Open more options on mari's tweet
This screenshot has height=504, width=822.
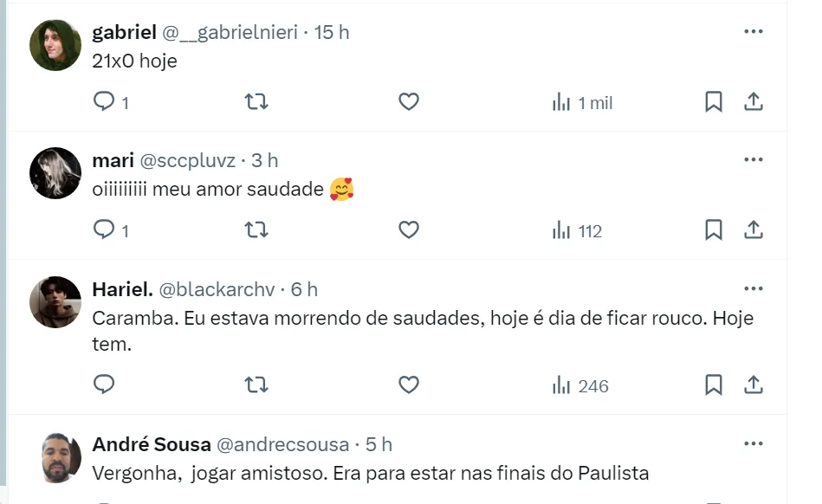(x=754, y=159)
